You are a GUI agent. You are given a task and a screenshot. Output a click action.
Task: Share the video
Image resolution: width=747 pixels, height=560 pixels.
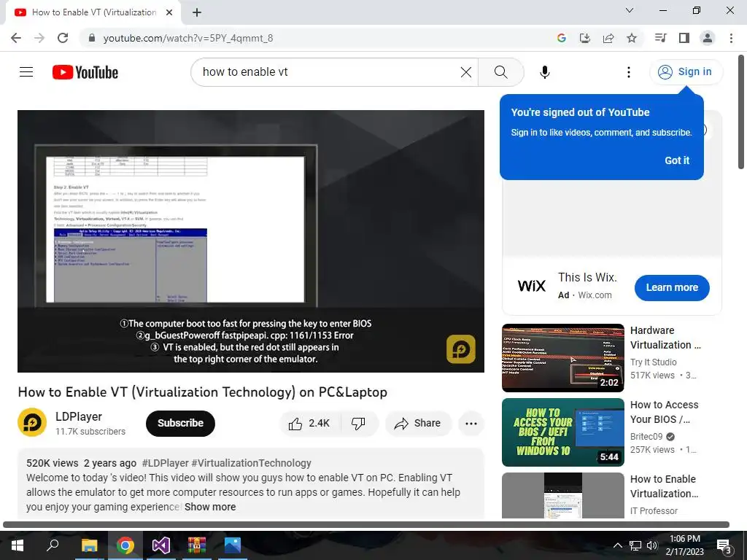pyautogui.click(x=418, y=423)
